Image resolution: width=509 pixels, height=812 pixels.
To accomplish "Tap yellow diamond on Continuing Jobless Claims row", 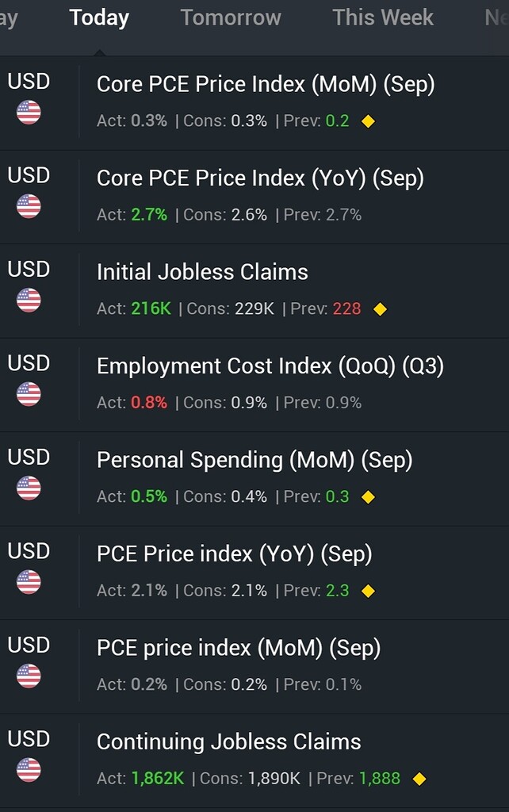I will (x=419, y=779).
